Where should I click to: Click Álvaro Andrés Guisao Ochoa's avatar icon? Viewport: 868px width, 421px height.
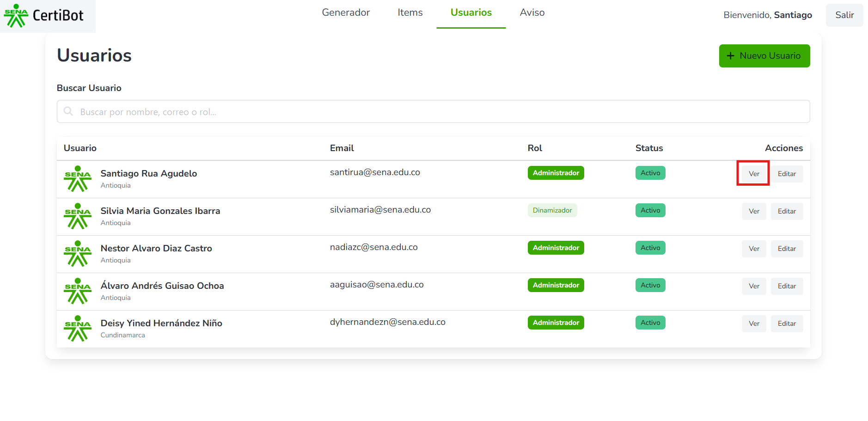(78, 291)
